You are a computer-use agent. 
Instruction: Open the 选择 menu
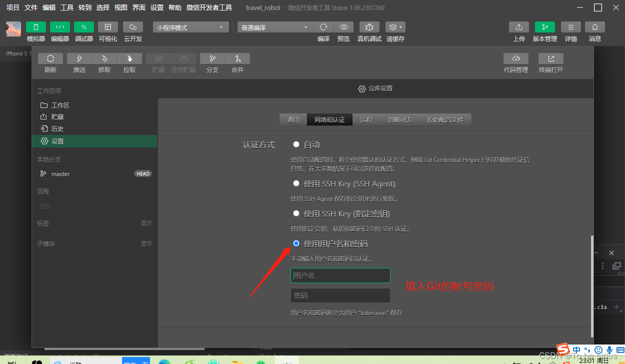pos(103,7)
